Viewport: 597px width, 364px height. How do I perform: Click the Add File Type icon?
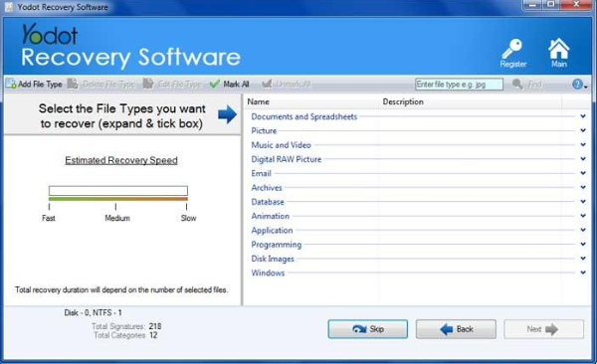tap(11, 84)
